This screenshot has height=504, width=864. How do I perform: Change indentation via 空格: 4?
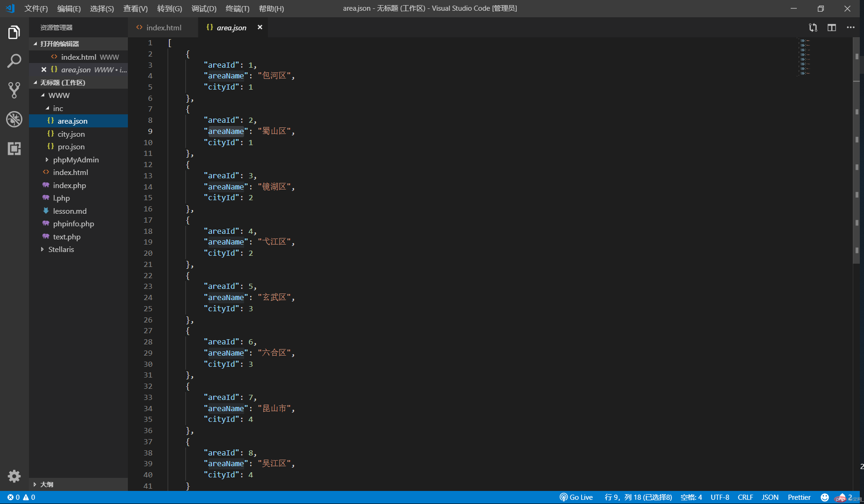pyautogui.click(x=691, y=497)
